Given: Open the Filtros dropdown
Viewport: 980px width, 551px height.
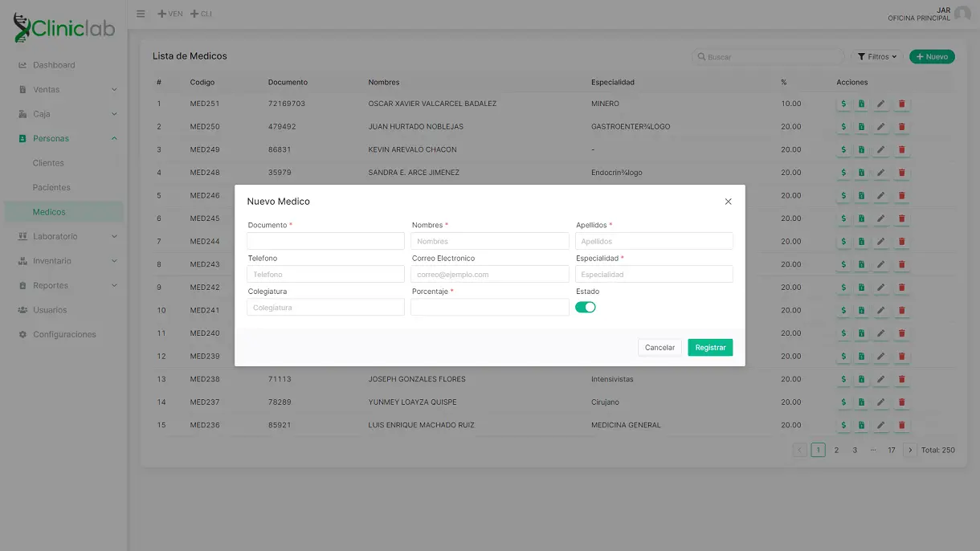Looking at the screenshot, I should click(x=876, y=57).
